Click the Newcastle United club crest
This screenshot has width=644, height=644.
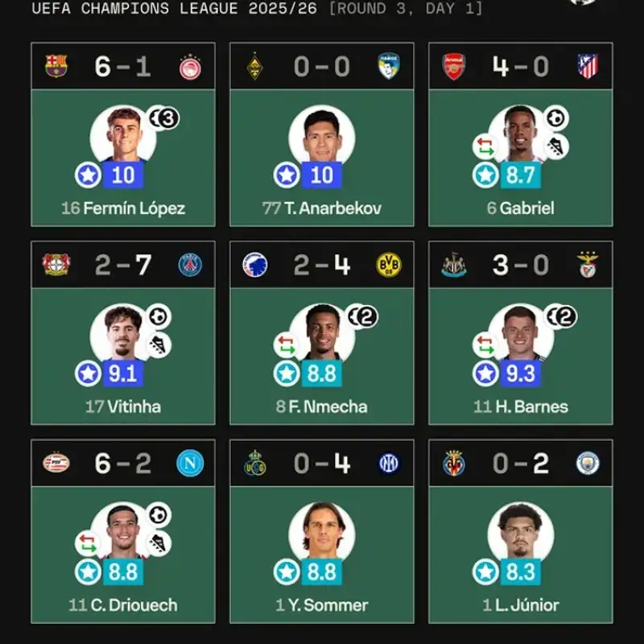pos(454,265)
